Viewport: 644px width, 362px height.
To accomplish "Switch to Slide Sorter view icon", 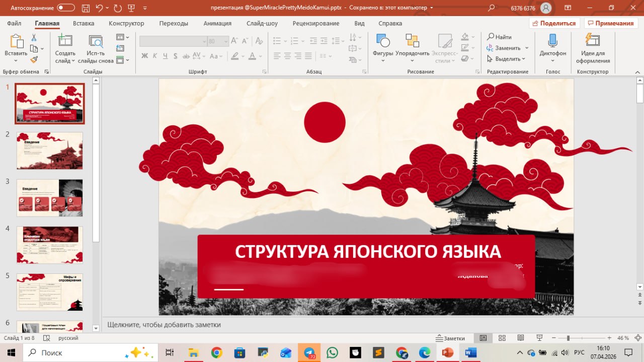I will [502, 338].
